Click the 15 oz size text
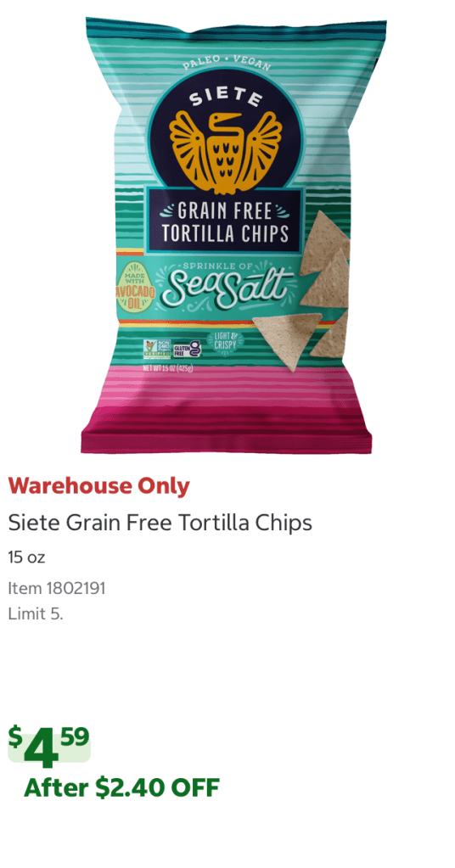Image resolution: width=455 pixels, height=868 pixels. tap(26, 557)
